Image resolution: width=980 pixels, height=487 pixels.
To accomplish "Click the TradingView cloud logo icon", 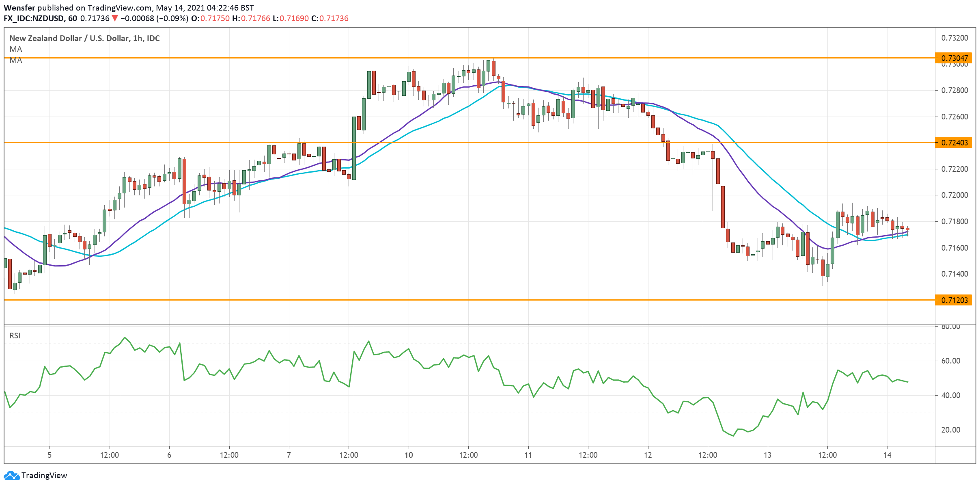I will [11, 475].
